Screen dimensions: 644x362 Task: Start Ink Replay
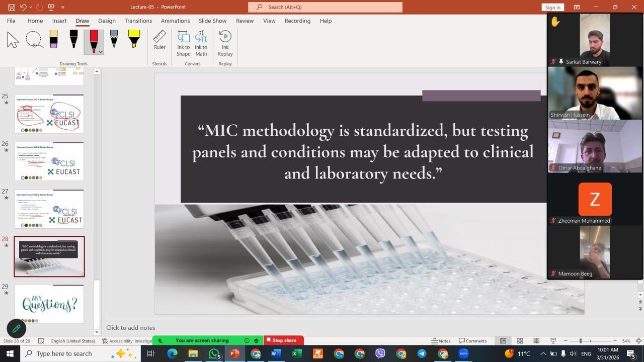pos(225,43)
